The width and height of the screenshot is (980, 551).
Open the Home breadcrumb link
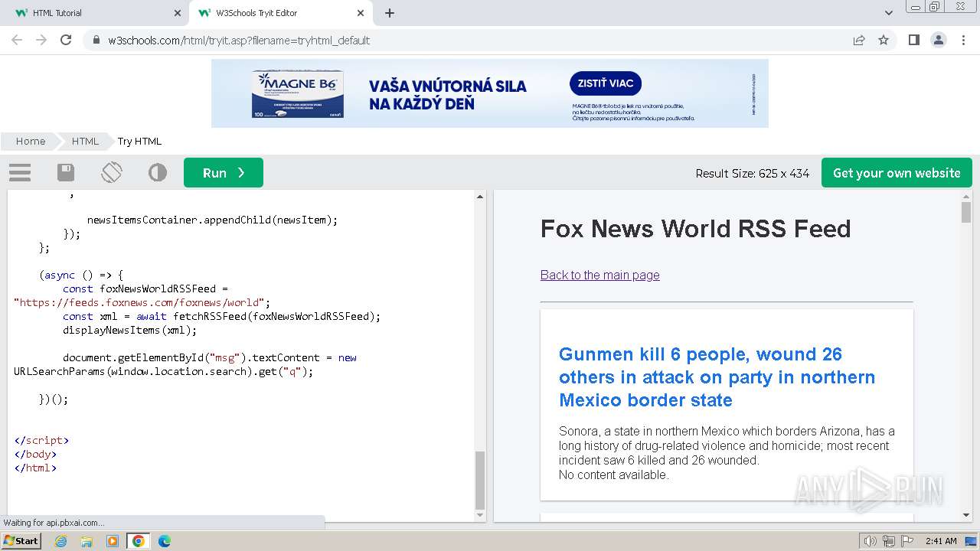click(x=31, y=141)
